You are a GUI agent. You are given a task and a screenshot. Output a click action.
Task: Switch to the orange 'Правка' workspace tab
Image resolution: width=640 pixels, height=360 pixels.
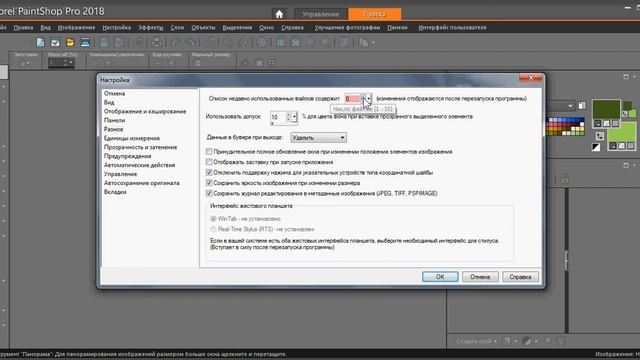pyautogui.click(x=374, y=14)
